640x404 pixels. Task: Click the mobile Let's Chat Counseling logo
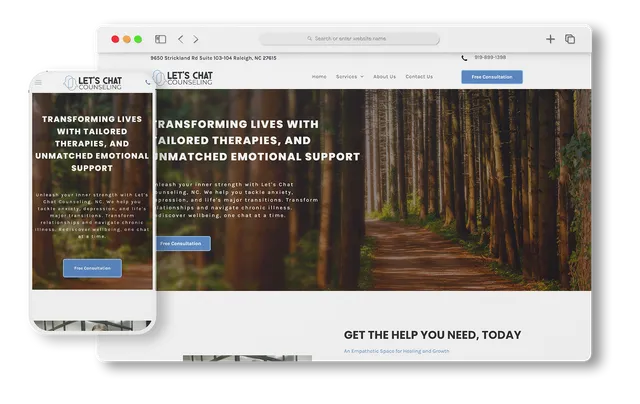93,82
